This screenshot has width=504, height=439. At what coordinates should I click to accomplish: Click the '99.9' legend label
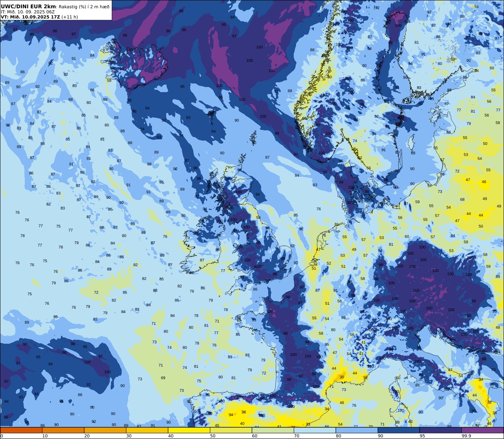tap(467, 436)
